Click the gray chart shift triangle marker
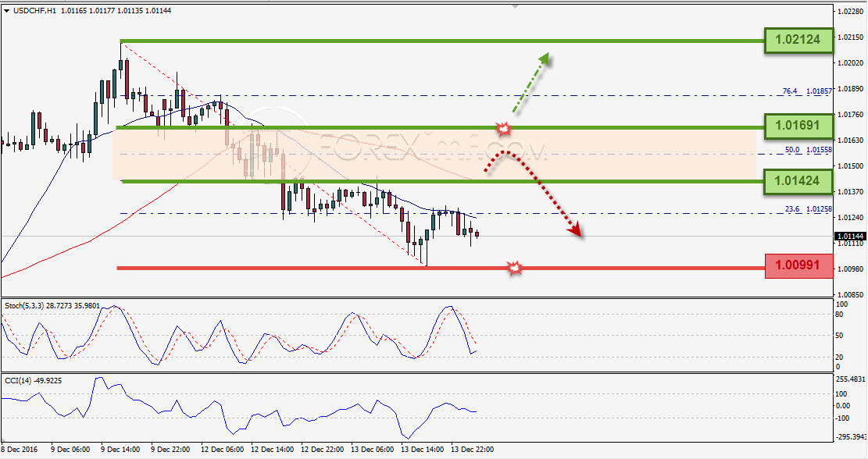Image resolution: width=868 pixels, height=459 pixels. coord(516,6)
